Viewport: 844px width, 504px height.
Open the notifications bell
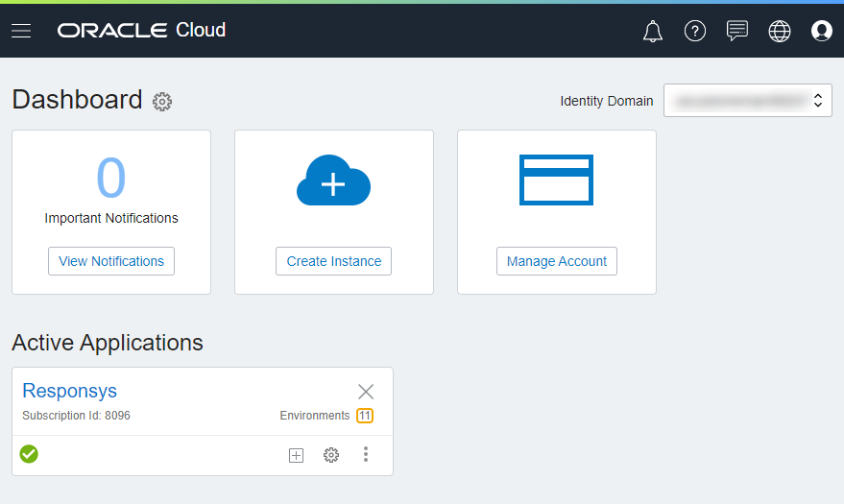click(652, 31)
